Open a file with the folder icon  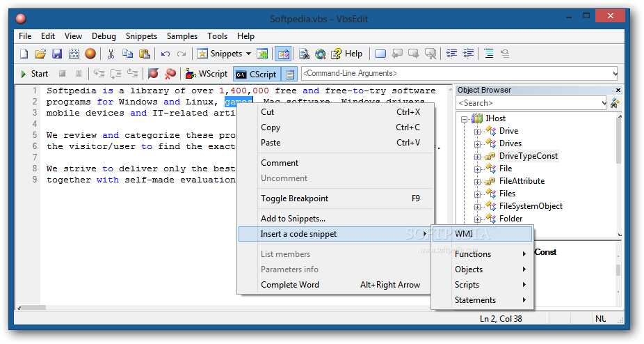[x=40, y=54]
